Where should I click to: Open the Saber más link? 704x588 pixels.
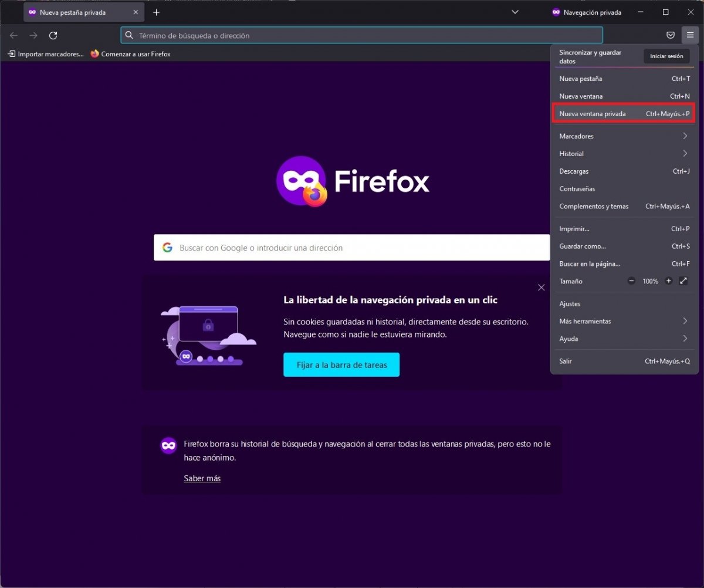coord(202,478)
